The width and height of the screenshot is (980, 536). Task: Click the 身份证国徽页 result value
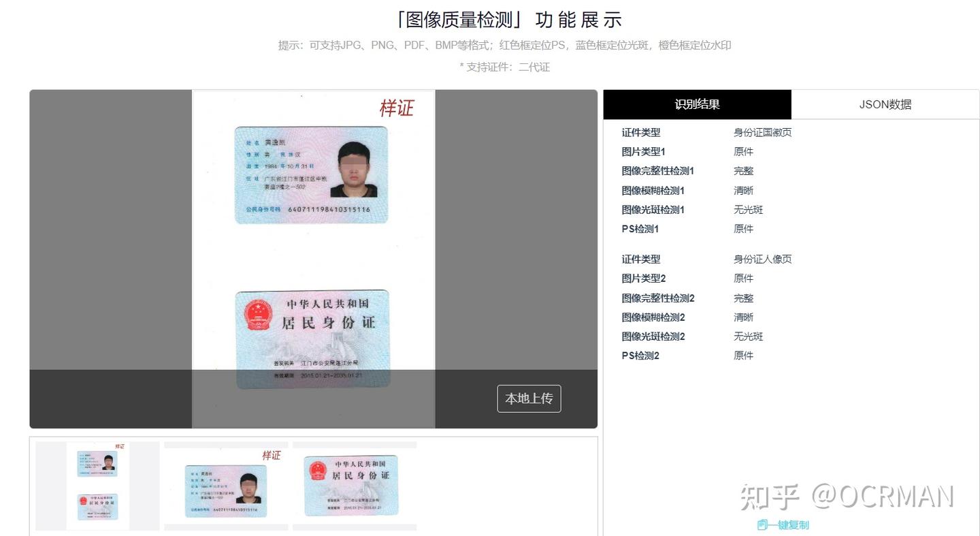point(762,133)
